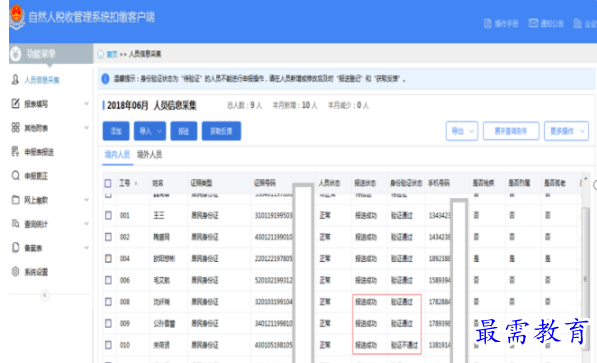The image size is (597, 363).
Task: Click the 手机号码 column header
Action: click(439, 183)
